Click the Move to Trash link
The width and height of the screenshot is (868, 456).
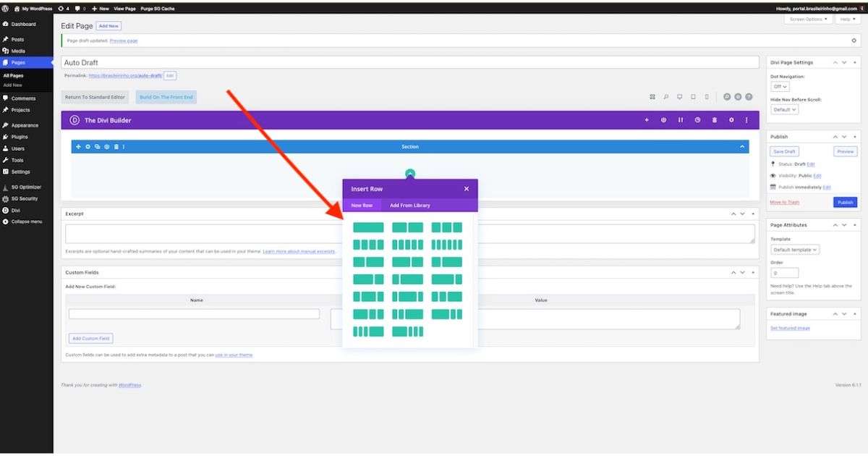coord(785,202)
